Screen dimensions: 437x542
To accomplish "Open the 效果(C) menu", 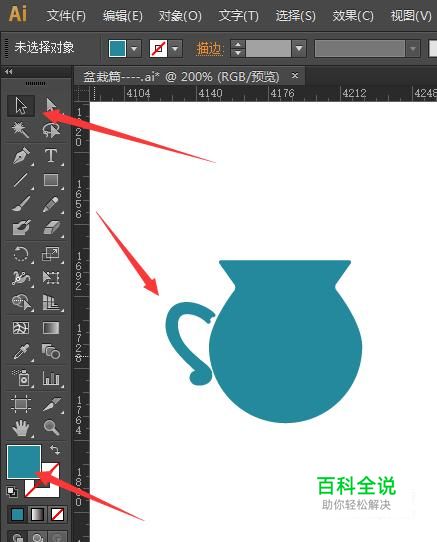I will [x=353, y=16].
